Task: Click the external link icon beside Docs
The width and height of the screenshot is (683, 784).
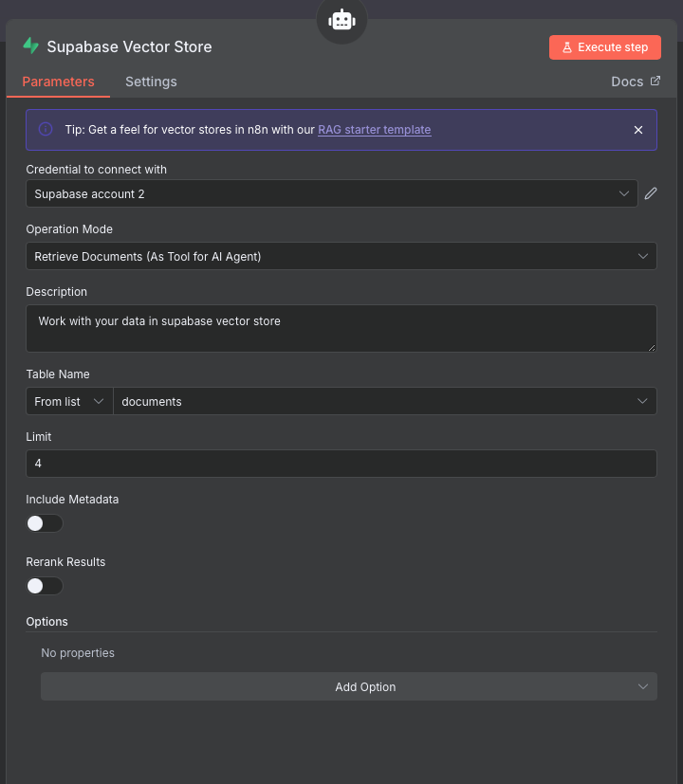Action: (x=655, y=82)
